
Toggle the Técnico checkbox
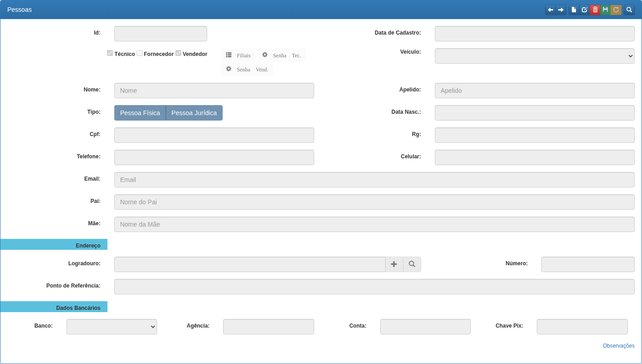(x=110, y=53)
